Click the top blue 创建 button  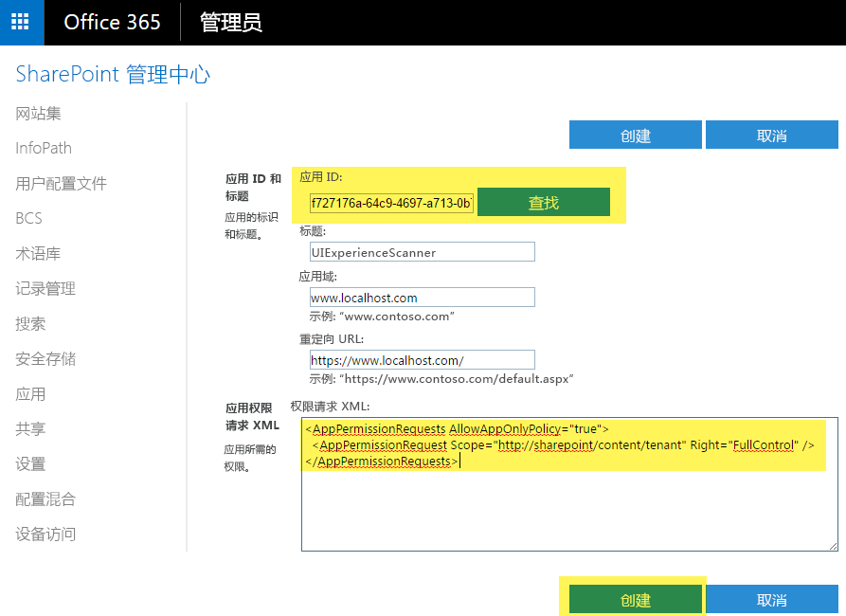[x=635, y=136]
